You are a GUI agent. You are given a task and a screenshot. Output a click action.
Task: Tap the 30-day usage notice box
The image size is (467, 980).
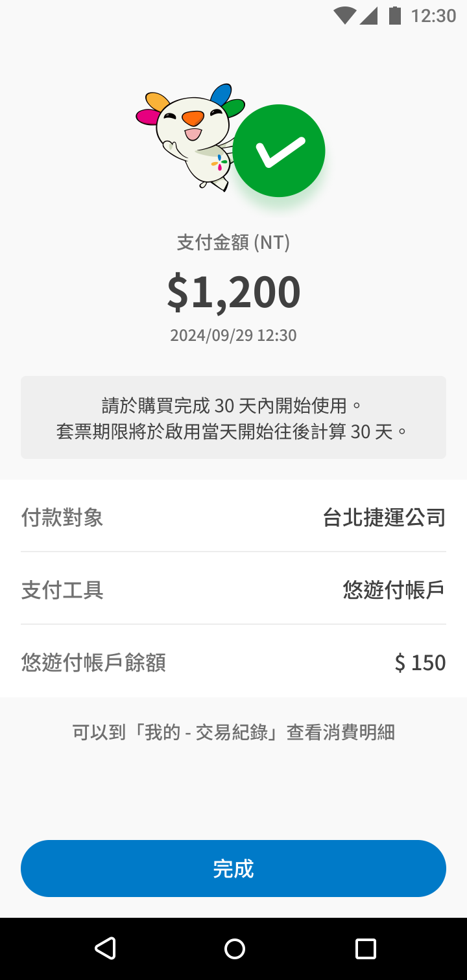pyautogui.click(x=233, y=417)
